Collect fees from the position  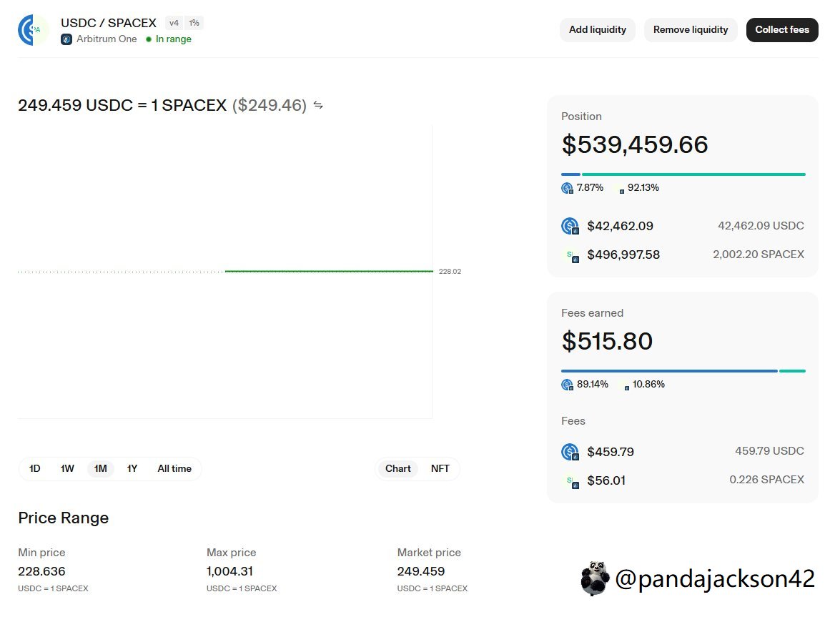pyautogui.click(x=782, y=30)
